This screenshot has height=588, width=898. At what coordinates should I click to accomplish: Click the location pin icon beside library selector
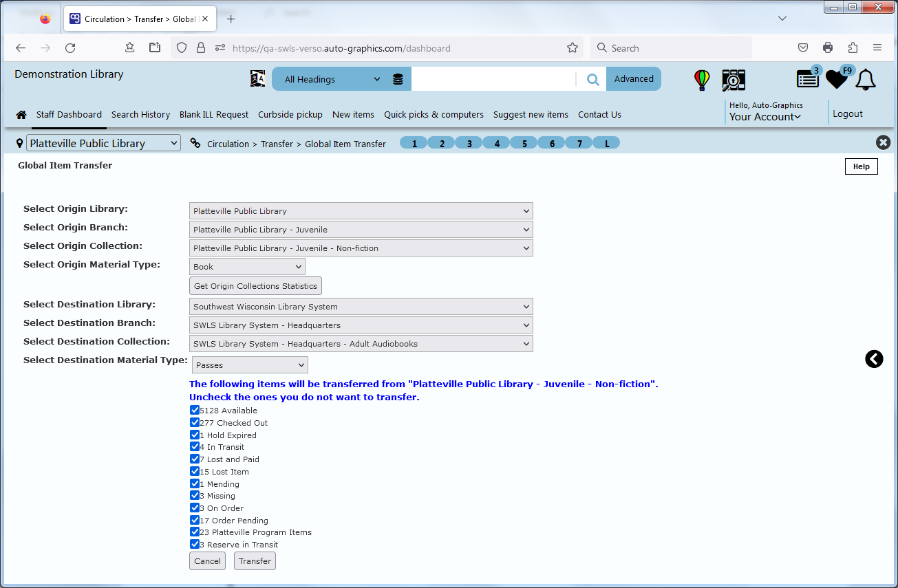[19, 143]
